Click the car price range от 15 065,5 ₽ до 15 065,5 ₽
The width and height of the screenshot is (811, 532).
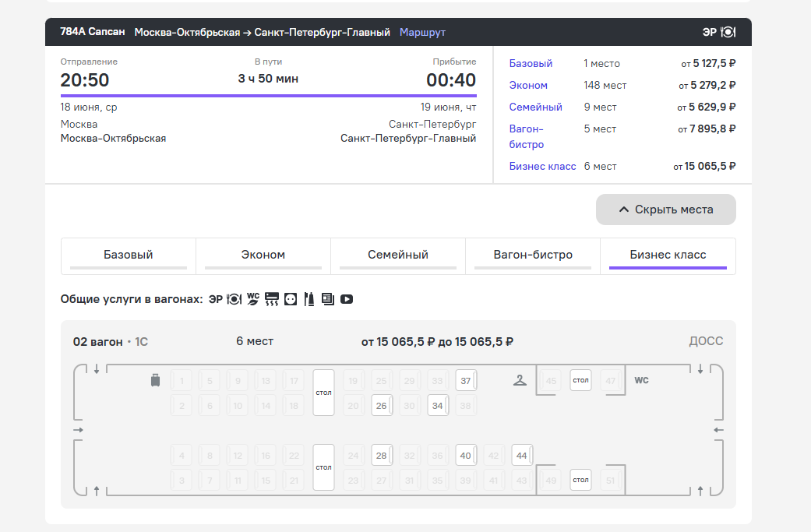tap(437, 342)
